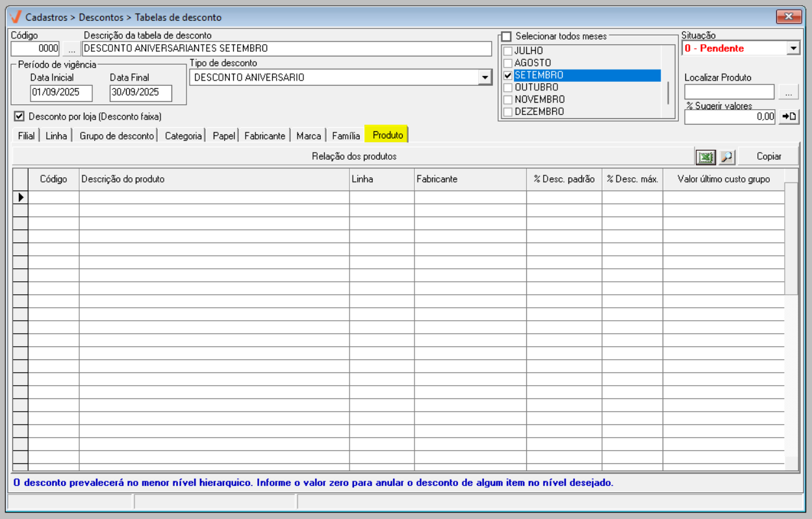Screen dimensions: 812x519
Task: Open the Grupo de desconto tab
Action: pyautogui.click(x=117, y=136)
